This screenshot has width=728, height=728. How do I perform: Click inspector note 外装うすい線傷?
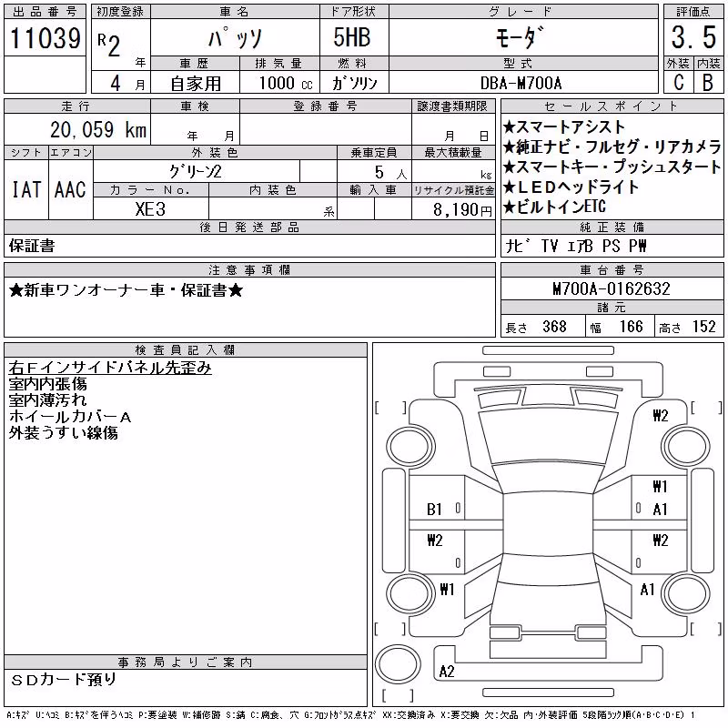point(63,433)
